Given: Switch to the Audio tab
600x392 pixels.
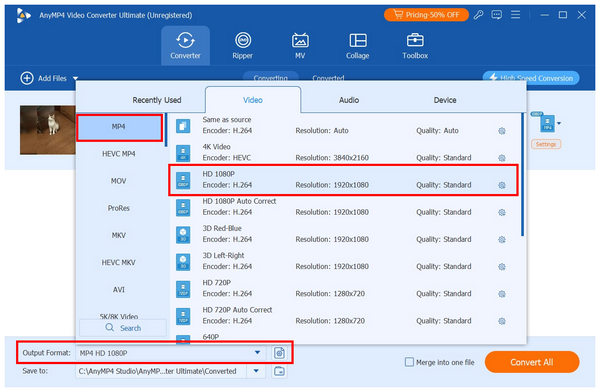Looking at the screenshot, I should (x=349, y=100).
